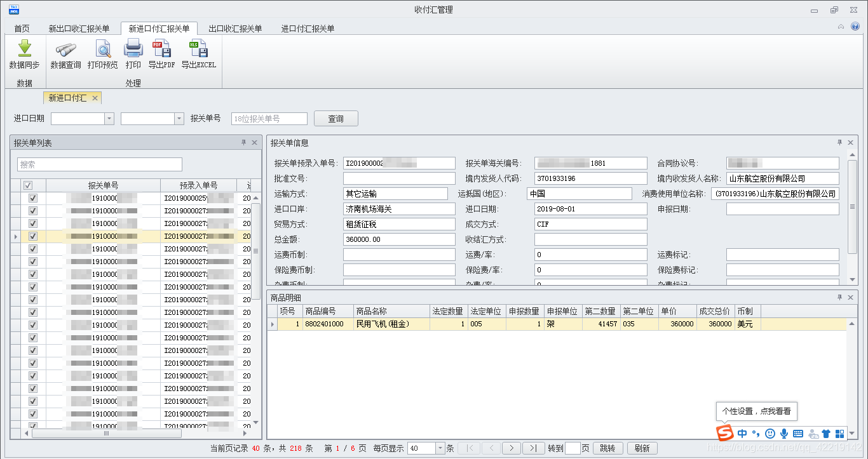Switch to the 首页 tab
Screen dimensions: 868x459
[22, 29]
